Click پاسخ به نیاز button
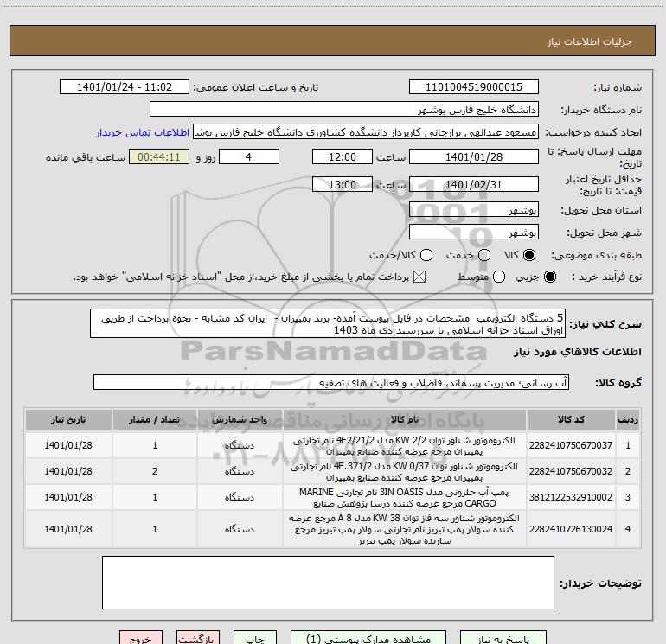 (503, 638)
